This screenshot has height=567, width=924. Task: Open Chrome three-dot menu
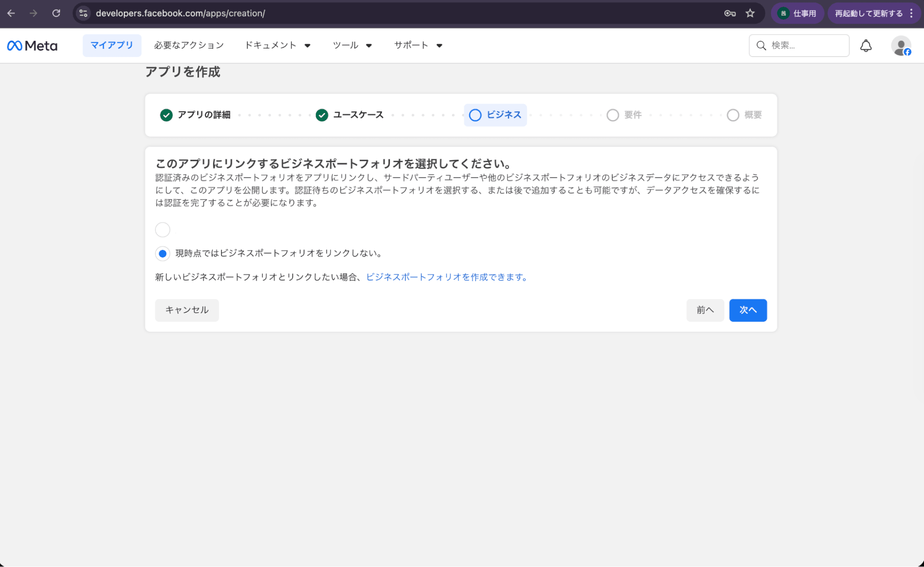pos(912,13)
